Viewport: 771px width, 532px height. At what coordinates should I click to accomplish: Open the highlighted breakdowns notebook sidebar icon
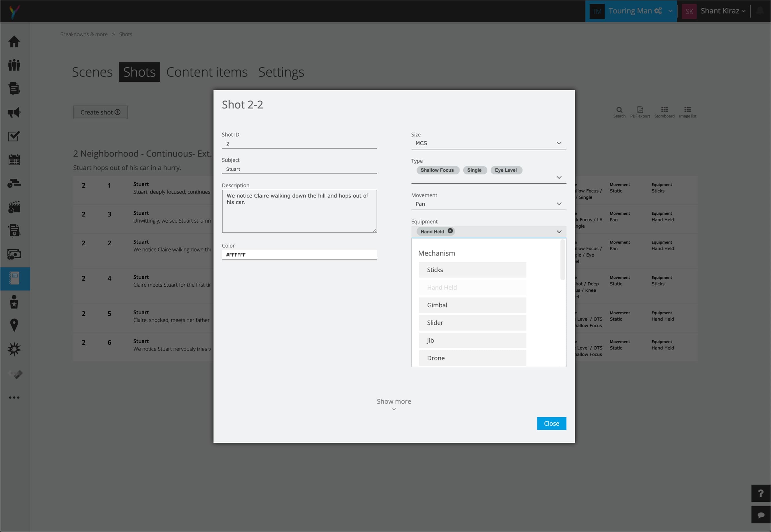(15, 278)
